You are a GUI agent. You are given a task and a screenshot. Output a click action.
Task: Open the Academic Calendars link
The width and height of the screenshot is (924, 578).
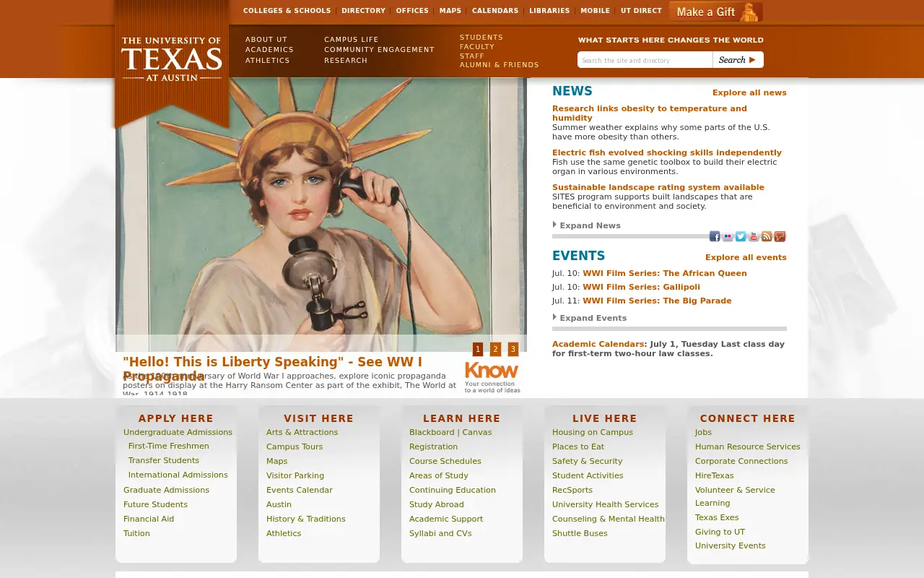pyautogui.click(x=598, y=344)
